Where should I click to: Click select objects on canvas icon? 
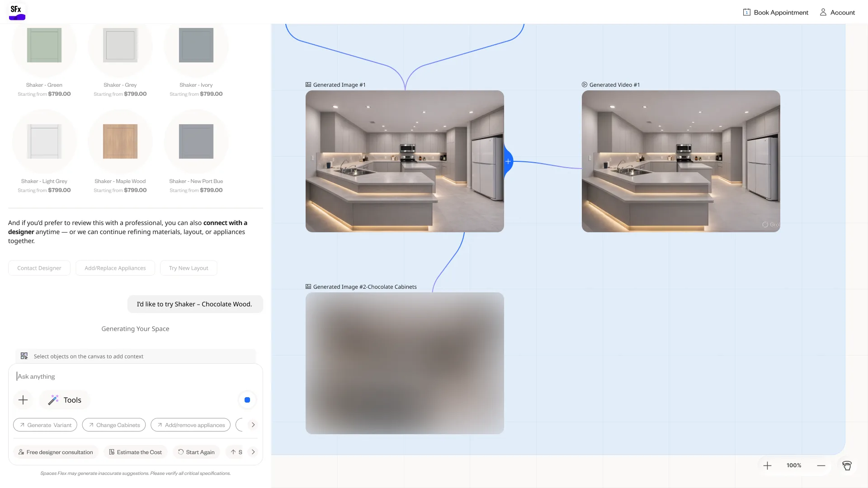tap(24, 356)
